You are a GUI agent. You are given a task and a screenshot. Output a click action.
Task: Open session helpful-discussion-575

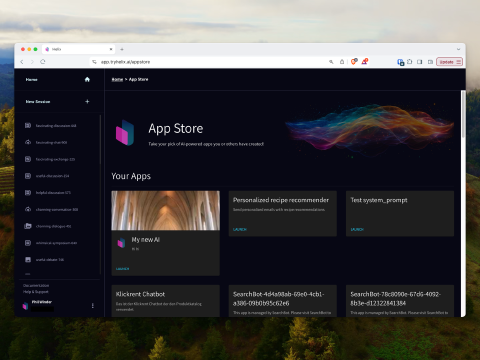click(x=53, y=193)
